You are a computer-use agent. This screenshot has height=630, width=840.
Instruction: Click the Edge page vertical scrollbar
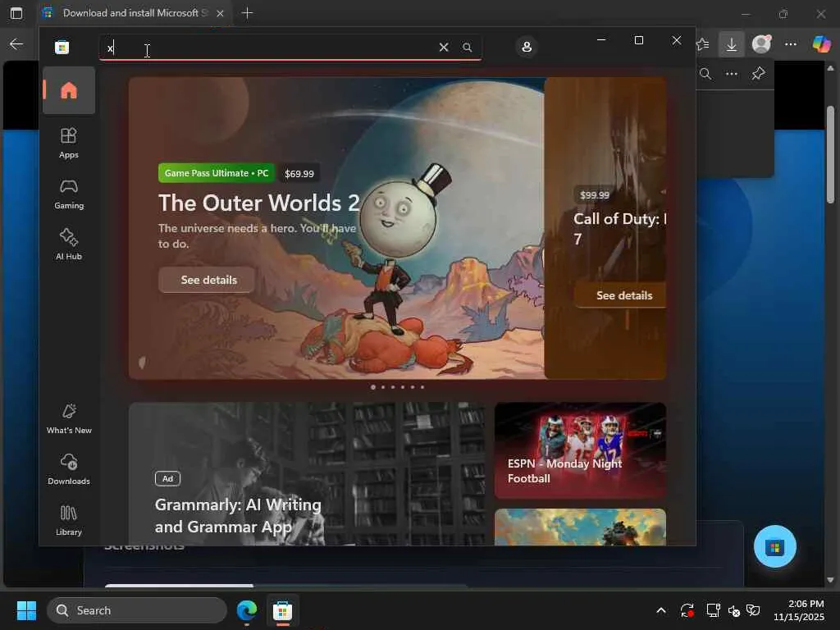pyautogui.click(x=830, y=154)
